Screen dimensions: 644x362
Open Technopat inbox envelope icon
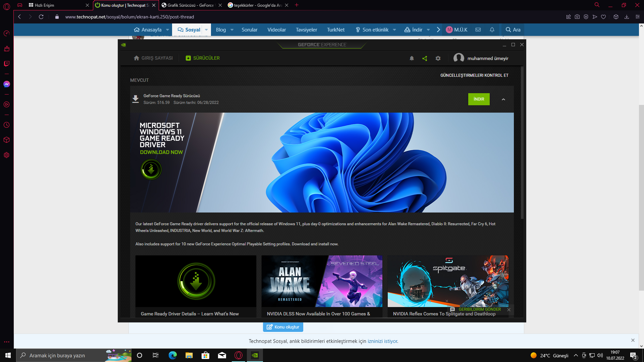pos(478,29)
